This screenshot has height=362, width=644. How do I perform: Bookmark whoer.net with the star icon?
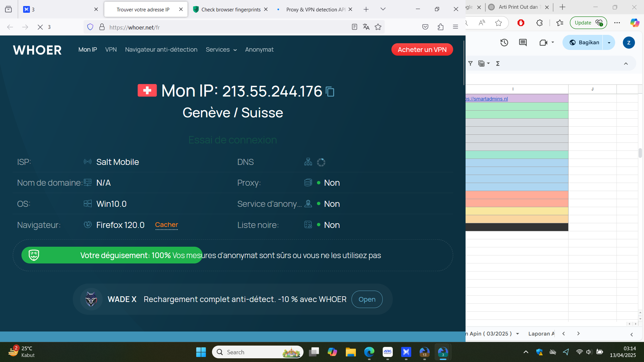pyautogui.click(x=378, y=27)
